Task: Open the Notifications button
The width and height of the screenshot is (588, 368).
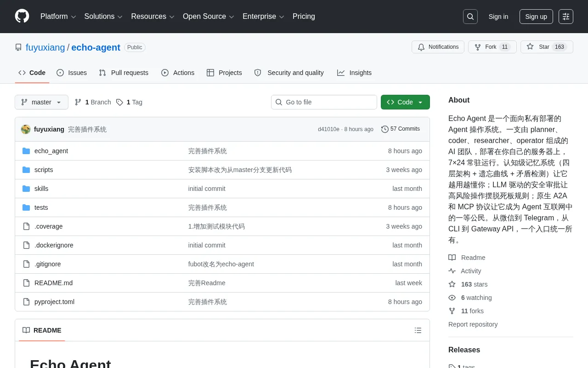Action: tap(438, 47)
